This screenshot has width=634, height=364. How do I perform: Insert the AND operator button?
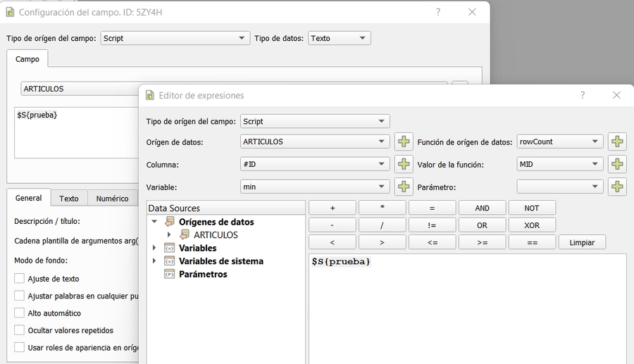(x=482, y=208)
